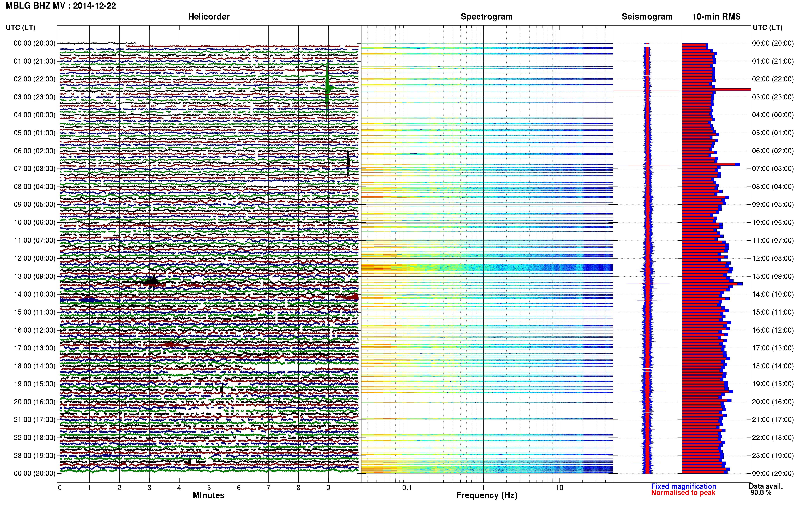Click '18:00 (14:00)' label beside the RMS panel

(x=773, y=366)
